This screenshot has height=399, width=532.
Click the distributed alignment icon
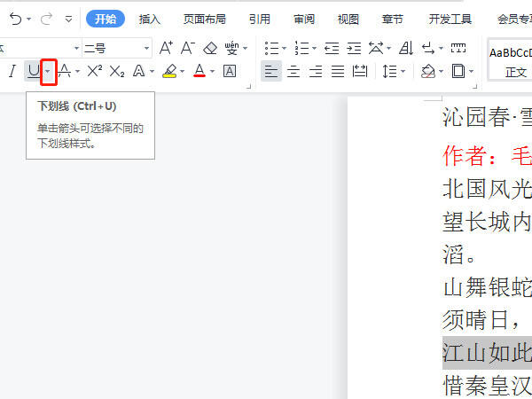(360, 71)
